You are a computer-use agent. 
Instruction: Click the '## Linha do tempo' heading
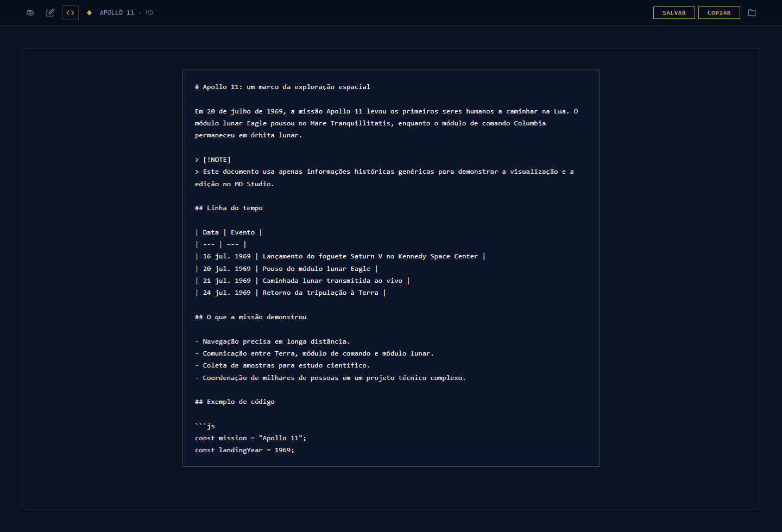(229, 208)
